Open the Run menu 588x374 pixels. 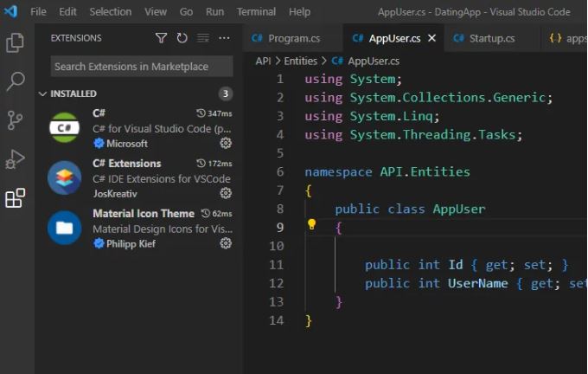(x=214, y=11)
